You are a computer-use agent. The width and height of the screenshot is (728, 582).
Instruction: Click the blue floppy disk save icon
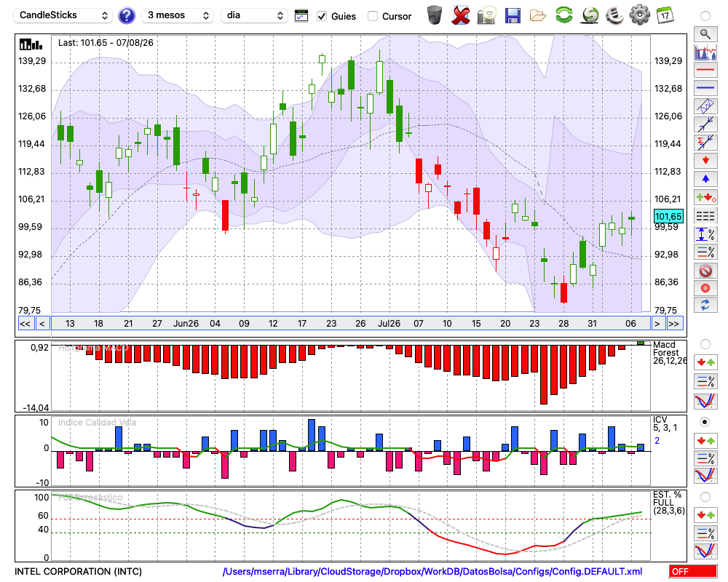512,16
